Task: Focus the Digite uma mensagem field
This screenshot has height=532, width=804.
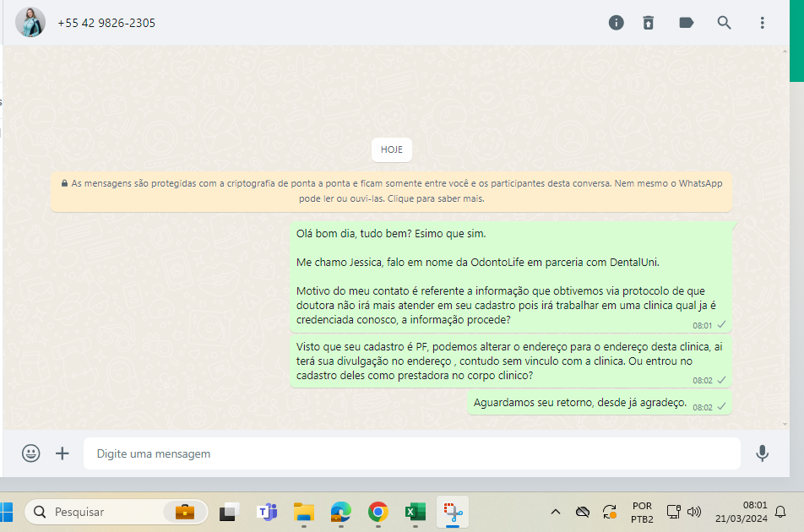Action: tap(412, 453)
